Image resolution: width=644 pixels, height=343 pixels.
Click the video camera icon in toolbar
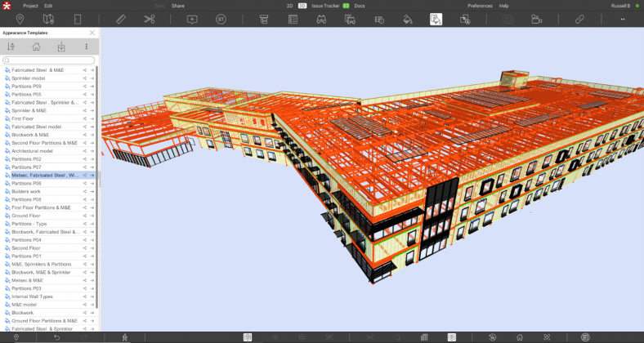pyautogui.click(x=537, y=19)
